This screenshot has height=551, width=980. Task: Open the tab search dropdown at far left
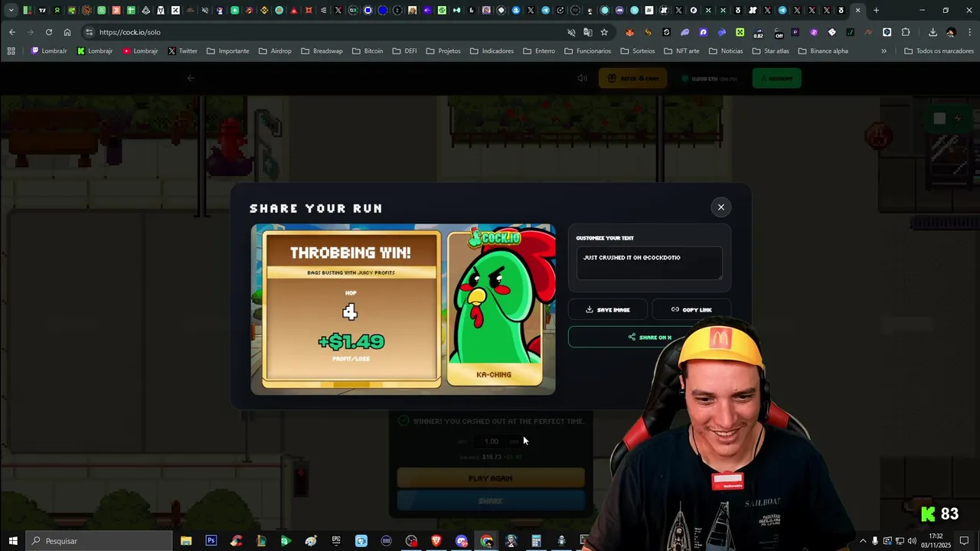tap(10, 11)
